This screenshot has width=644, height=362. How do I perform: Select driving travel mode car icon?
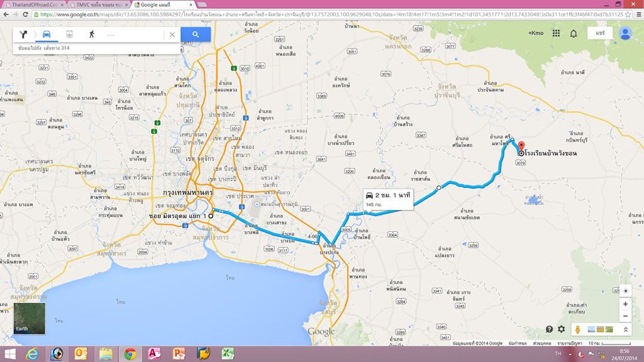click(47, 35)
